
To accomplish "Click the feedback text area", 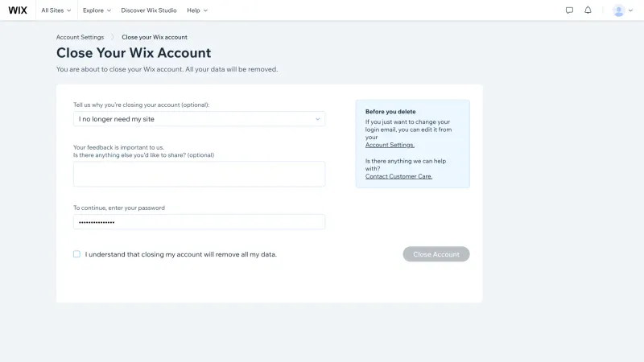I will point(199,174).
